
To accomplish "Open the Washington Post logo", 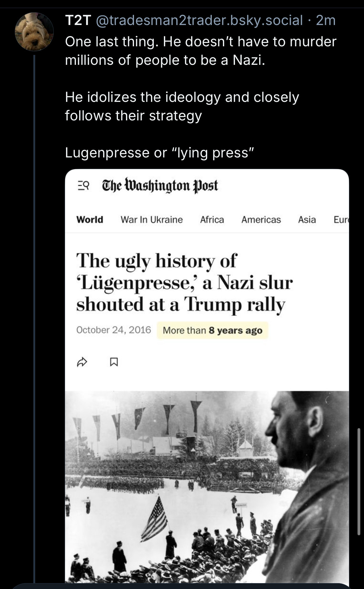I will click(x=160, y=186).
